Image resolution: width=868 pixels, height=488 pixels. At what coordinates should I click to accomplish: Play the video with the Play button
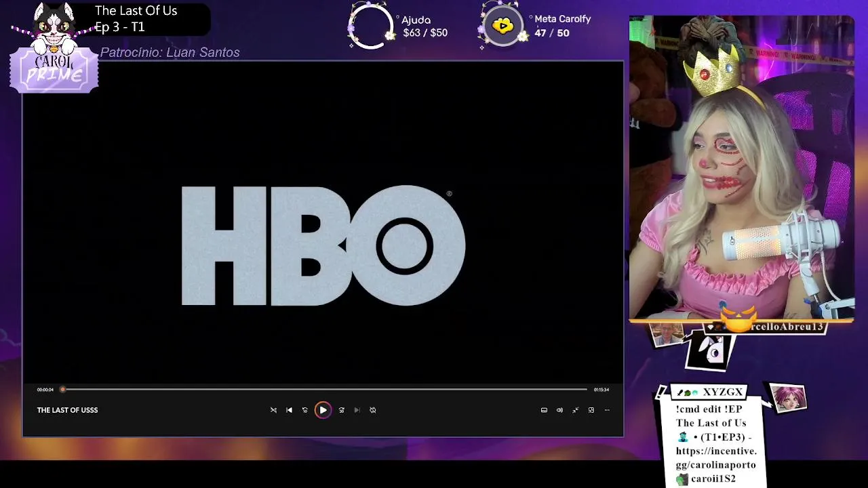point(323,410)
